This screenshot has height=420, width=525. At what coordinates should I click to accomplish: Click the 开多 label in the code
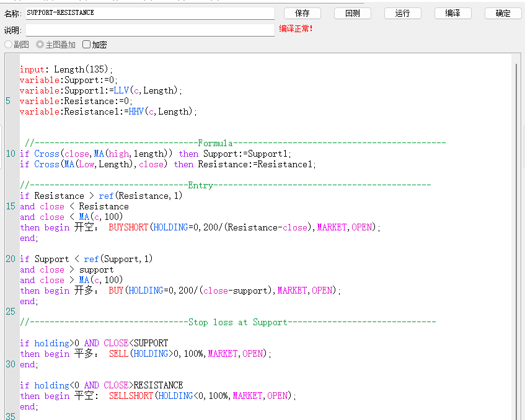84,291
